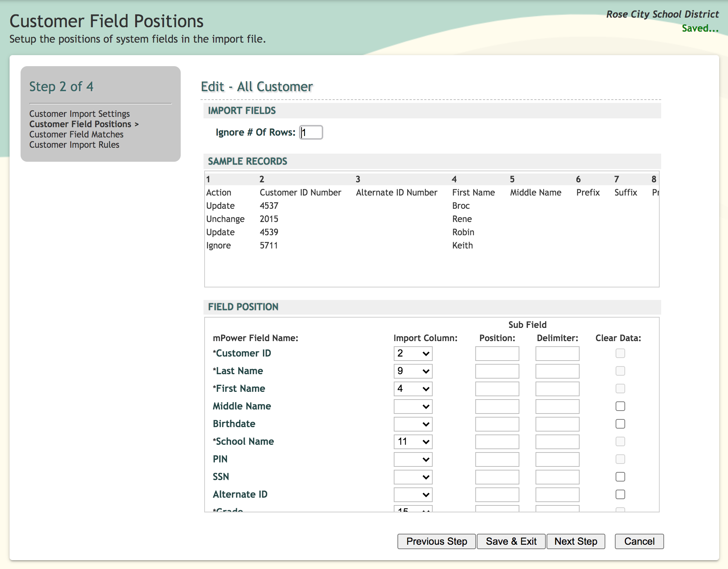This screenshot has width=728, height=569.
Task: Expand First Name import column dropdown
Action: (x=413, y=389)
